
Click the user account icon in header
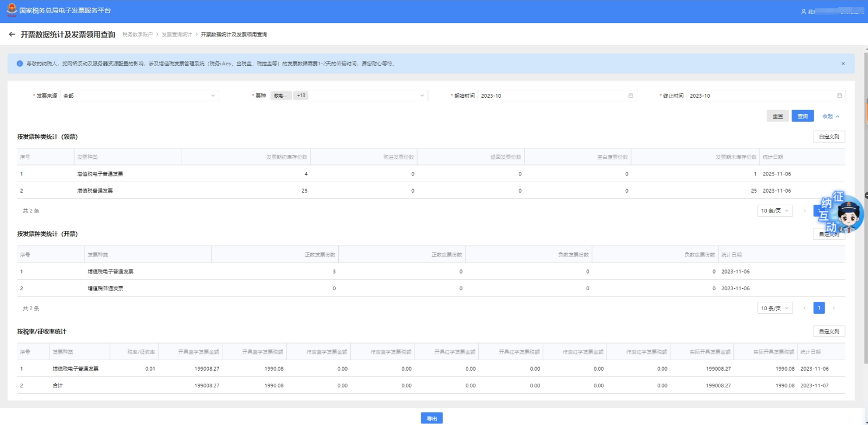pyautogui.click(x=803, y=11)
